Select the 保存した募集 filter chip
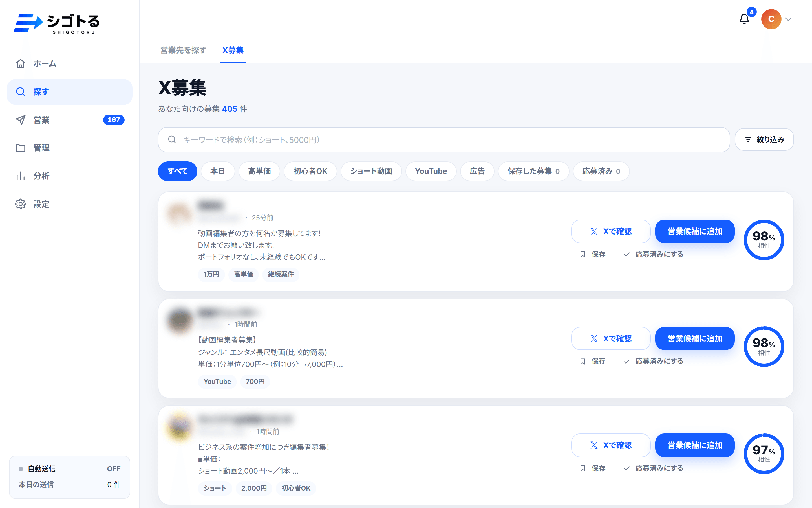Viewport: 812px width, 508px height. coord(533,171)
